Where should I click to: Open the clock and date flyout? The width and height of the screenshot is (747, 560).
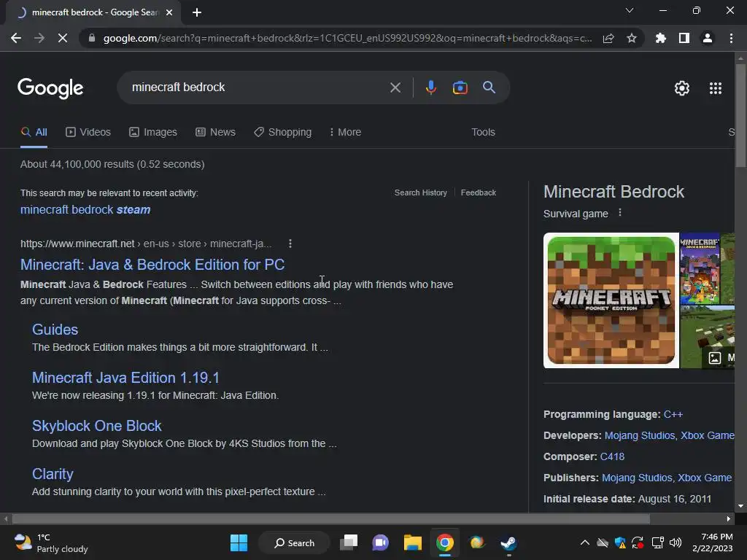(x=713, y=542)
